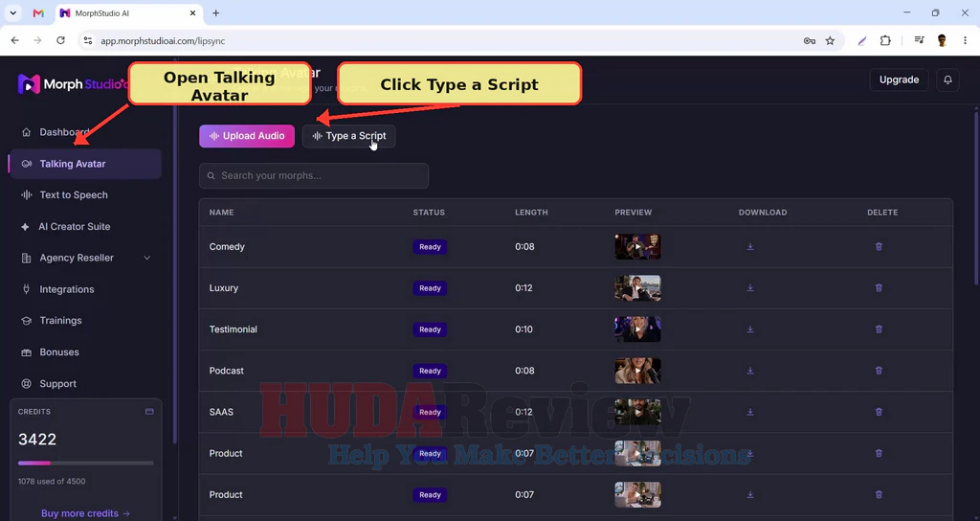Open a new browser tab

click(215, 13)
